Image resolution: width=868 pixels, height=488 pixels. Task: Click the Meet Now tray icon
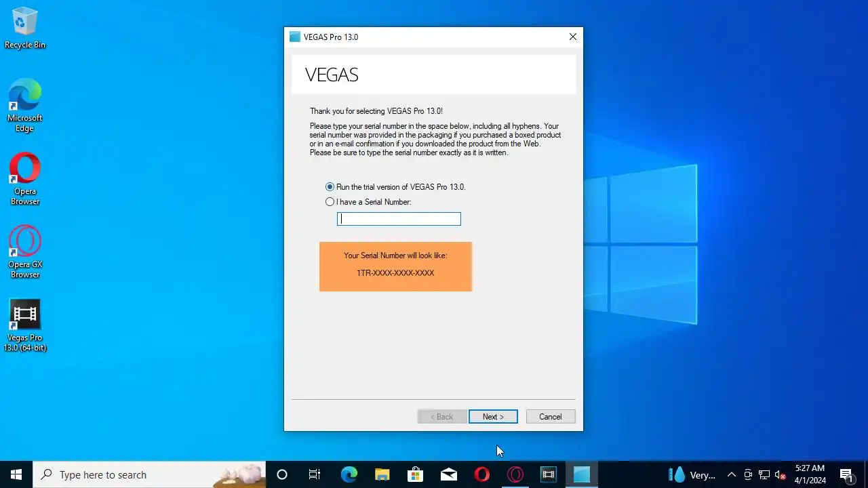(748, 474)
